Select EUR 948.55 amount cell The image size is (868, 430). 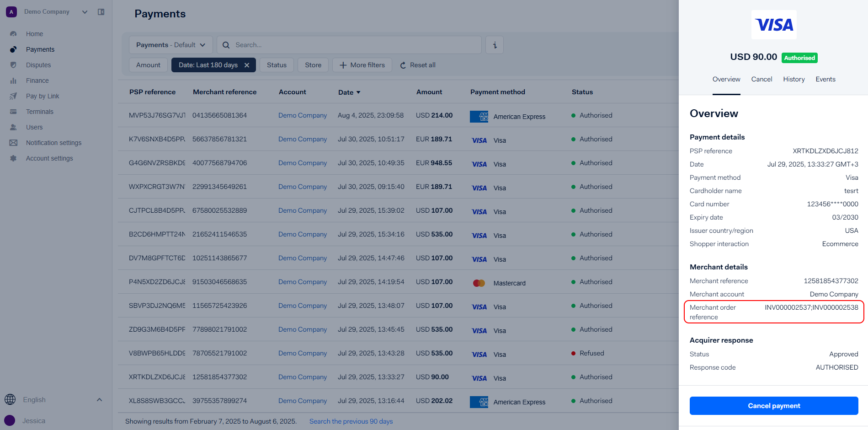point(434,163)
